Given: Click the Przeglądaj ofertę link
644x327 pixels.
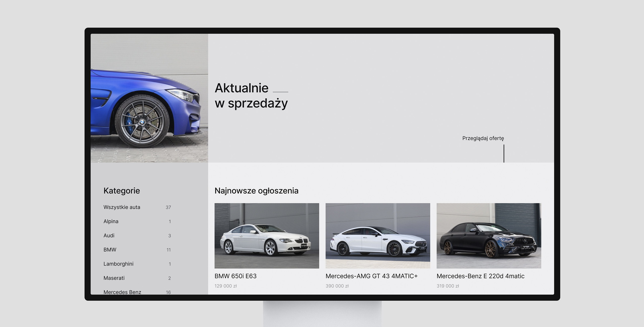Looking at the screenshot, I should pos(483,138).
